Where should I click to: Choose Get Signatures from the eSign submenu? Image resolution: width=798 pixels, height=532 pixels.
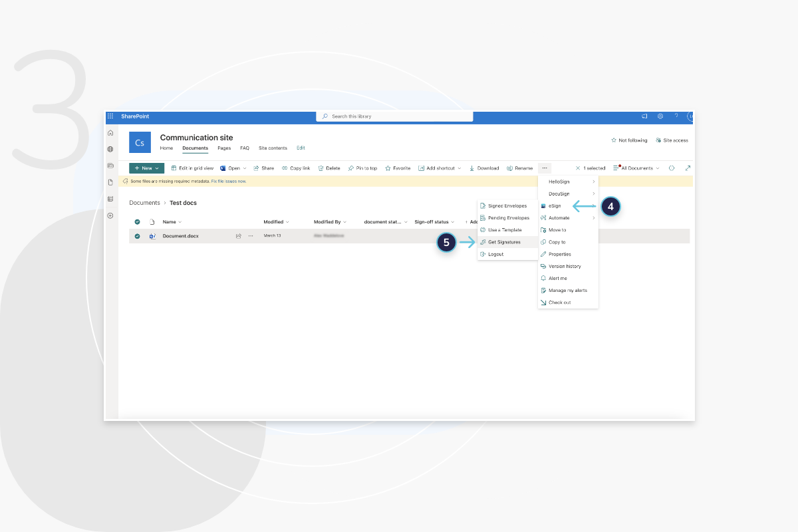505,241
